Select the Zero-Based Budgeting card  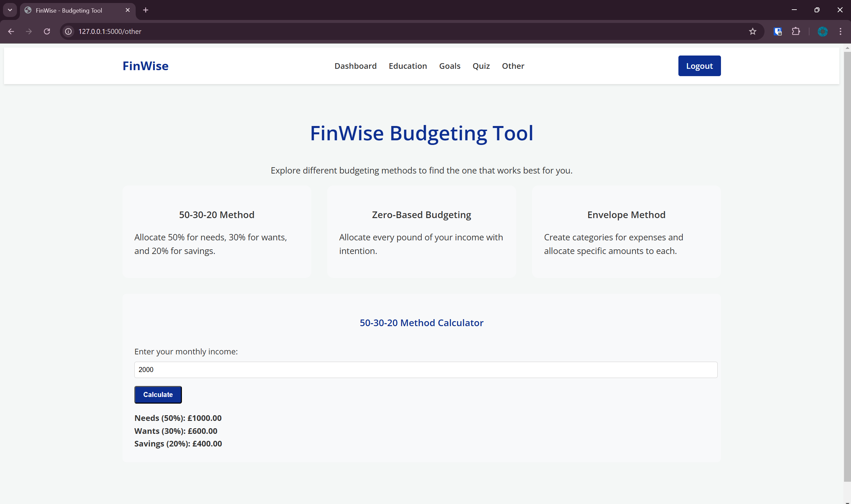(421, 232)
